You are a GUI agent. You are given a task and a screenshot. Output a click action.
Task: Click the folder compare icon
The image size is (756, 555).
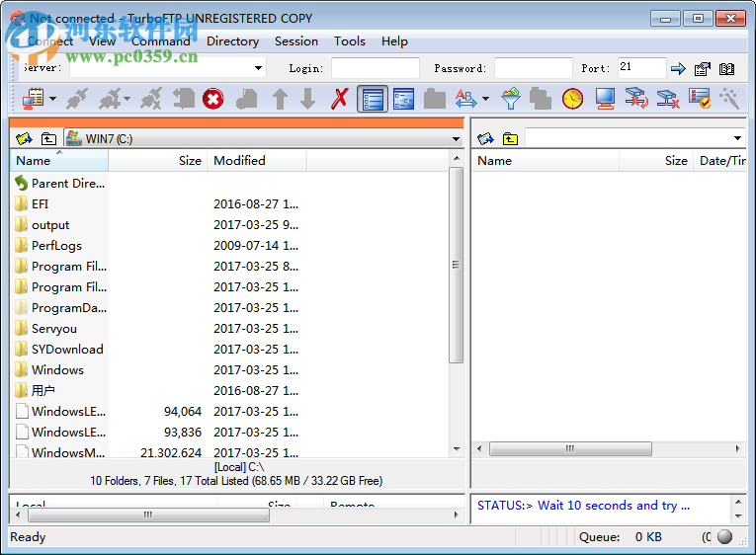668,99
